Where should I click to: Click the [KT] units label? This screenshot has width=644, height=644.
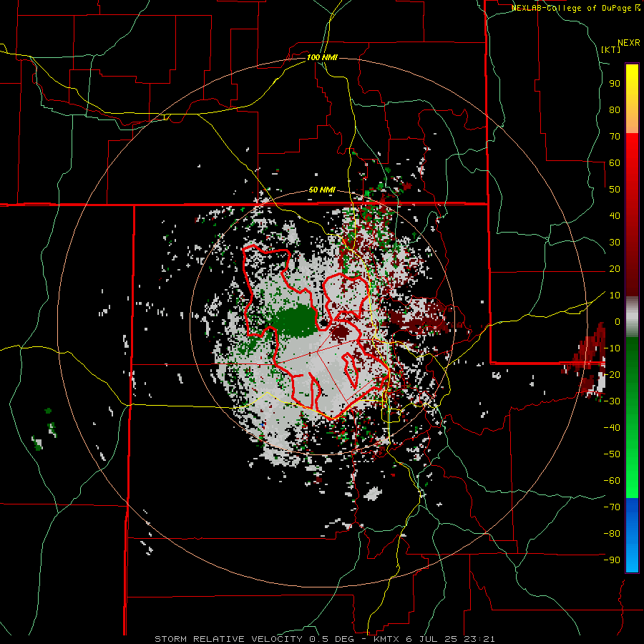tap(610, 49)
